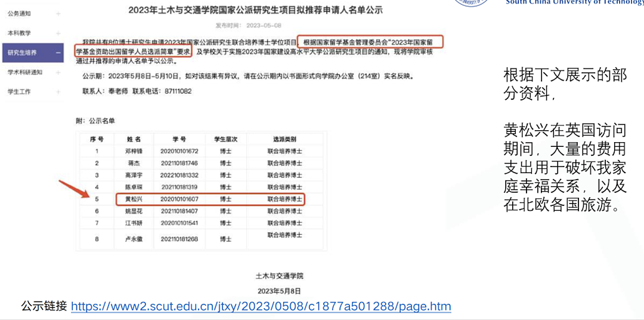The width and height of the screenshot is (644, 320).
Task: Click student ID 202110181268
Action: (179, 239)
